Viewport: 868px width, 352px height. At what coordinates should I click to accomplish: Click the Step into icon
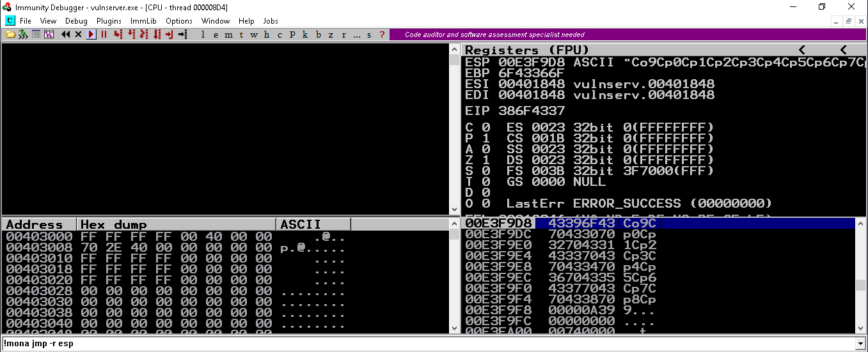pos(118,34)
